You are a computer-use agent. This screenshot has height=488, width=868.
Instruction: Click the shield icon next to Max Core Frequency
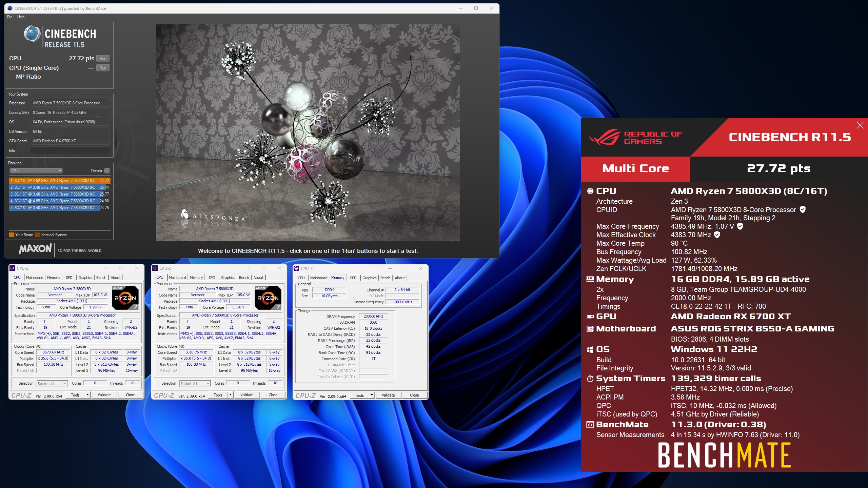click(740, 226)
